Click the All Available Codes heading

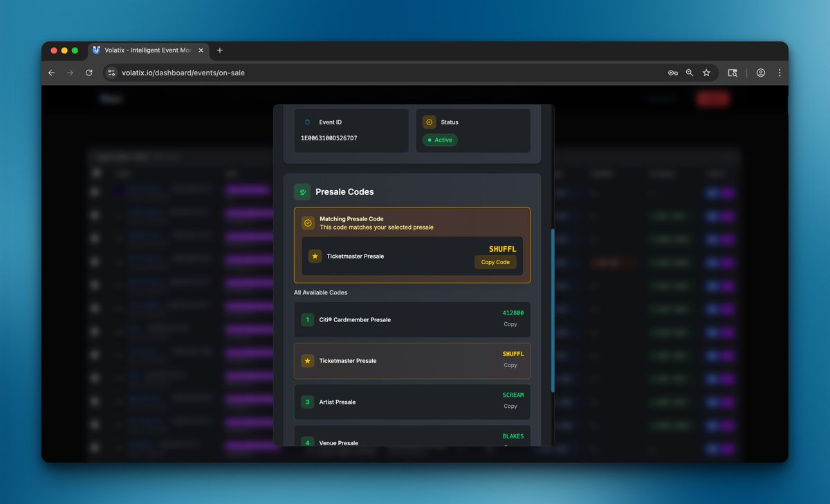tap(321, 292)
